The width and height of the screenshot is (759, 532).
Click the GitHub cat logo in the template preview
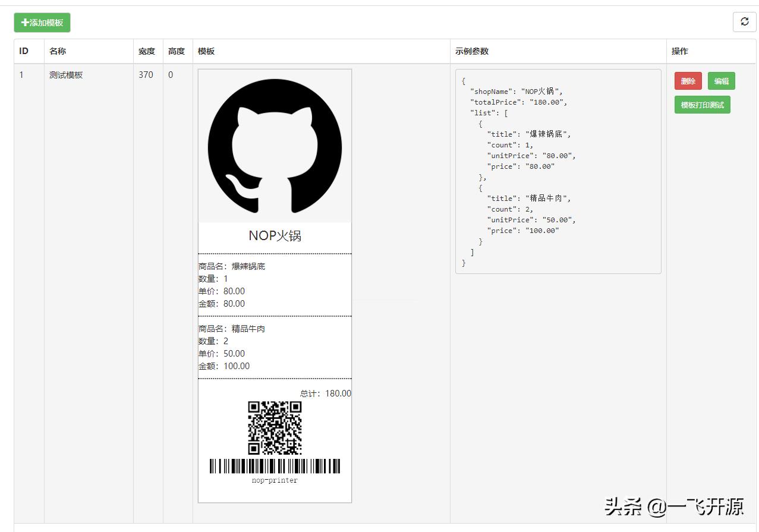pyautogui.click(x=274, y=146)
